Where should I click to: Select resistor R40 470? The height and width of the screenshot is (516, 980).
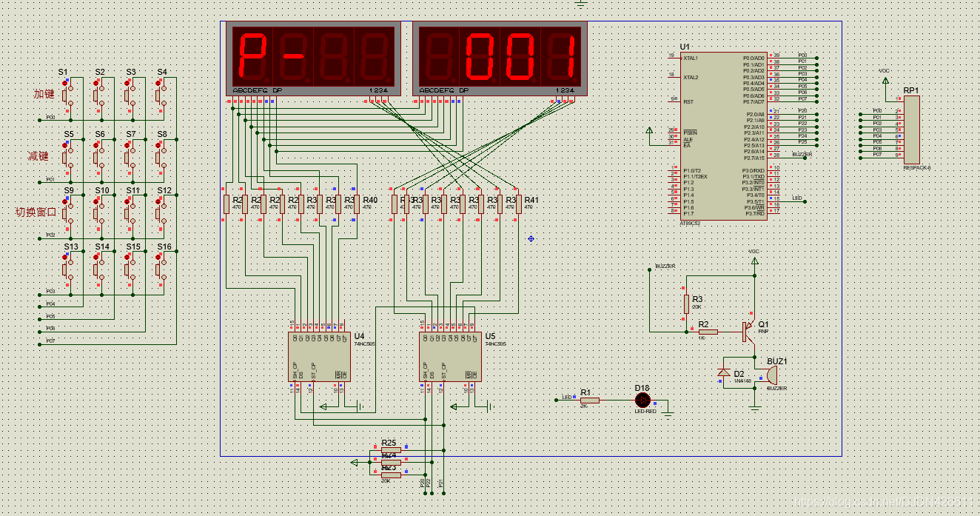[357, 205]
